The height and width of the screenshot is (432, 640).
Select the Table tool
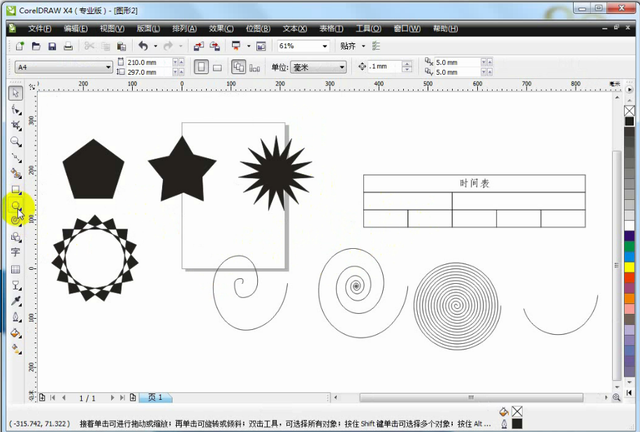pyautogui.click(x=16, y=269)
